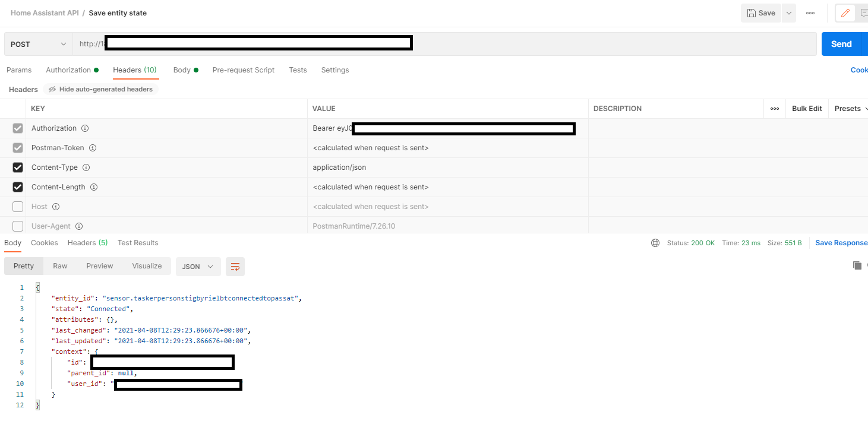The width and height of the screenshot is (868, 421).
Task: Click info icon beside Content-Type key
Action: coord(86,167)
